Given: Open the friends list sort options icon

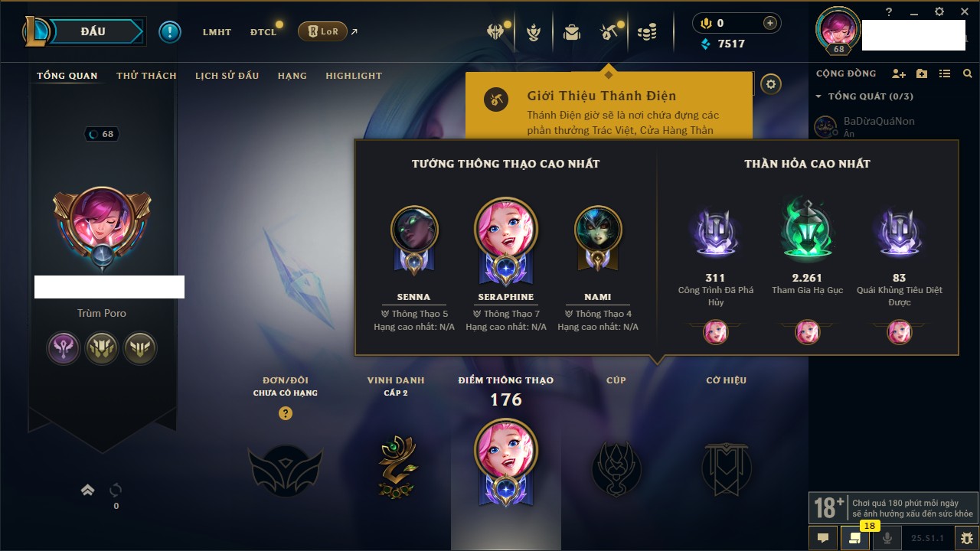Looking at the screenshot, I should click(x=945, y=73).
